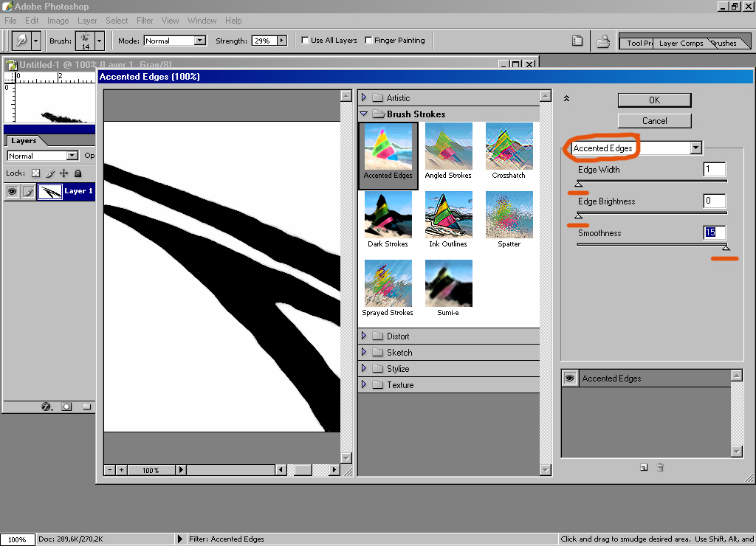Expand the Artistic filter folder
Viewport: 756px width, 546px height.
[x=364, y=98]
